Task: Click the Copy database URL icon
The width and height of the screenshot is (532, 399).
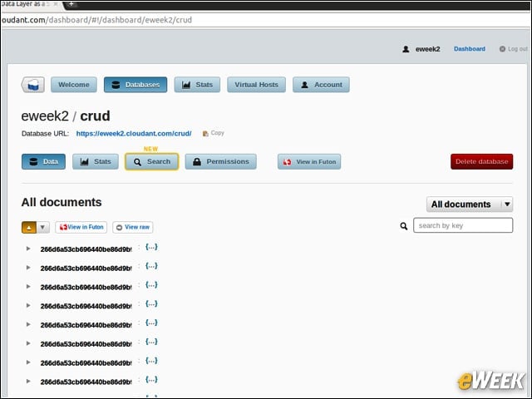Action: pyautogui.click(x=205, y=133)
